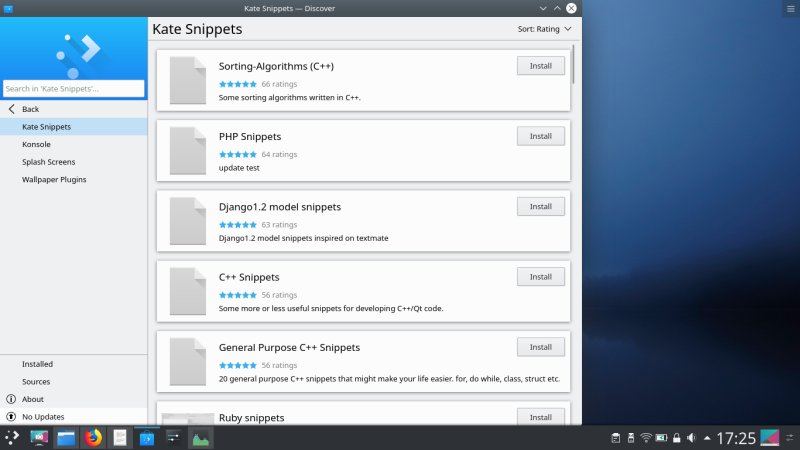800x450 pixels.
Task: Select Wallpaper Plugins category
Action: [x=74, y=180]
